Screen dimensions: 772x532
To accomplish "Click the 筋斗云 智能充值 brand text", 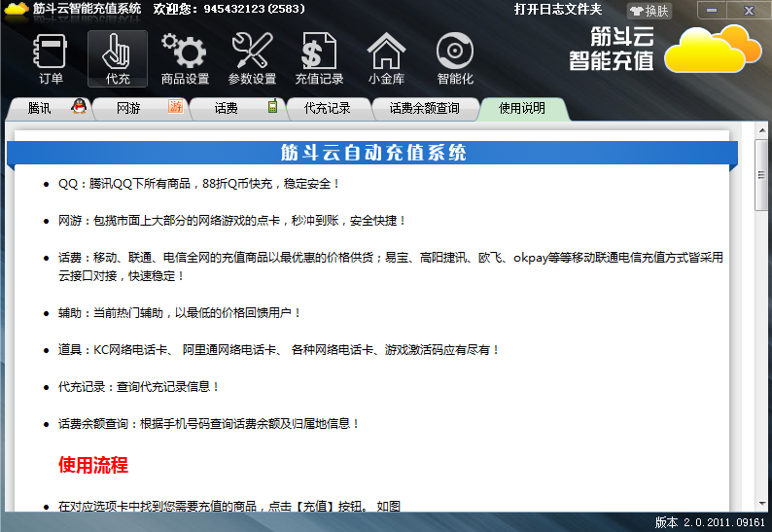I will [612, 49].
